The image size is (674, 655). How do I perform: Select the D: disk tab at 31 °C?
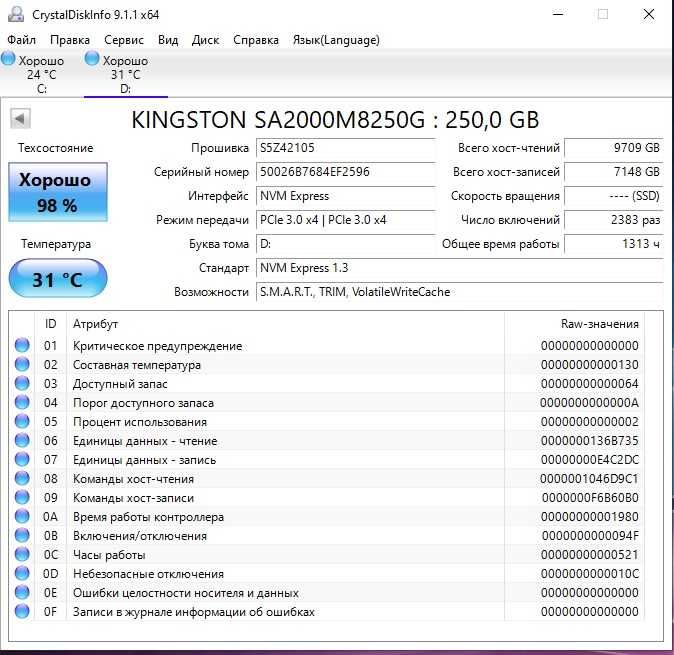point(117,74)
